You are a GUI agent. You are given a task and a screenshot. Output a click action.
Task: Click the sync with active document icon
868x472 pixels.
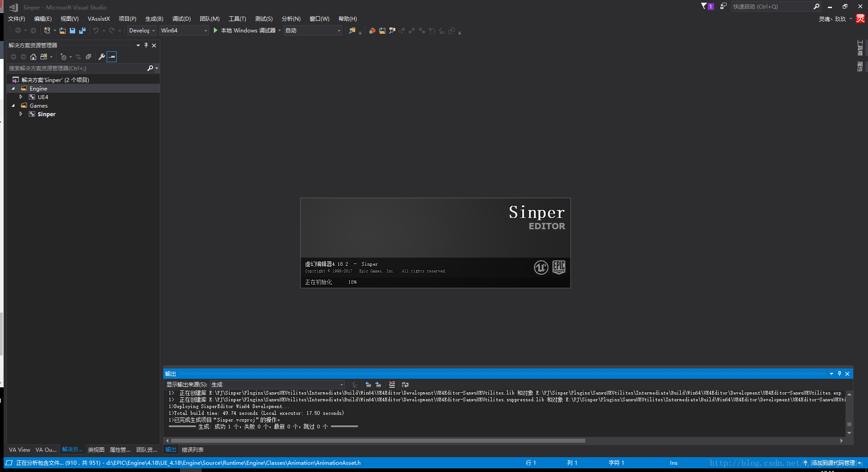(78, 57)
